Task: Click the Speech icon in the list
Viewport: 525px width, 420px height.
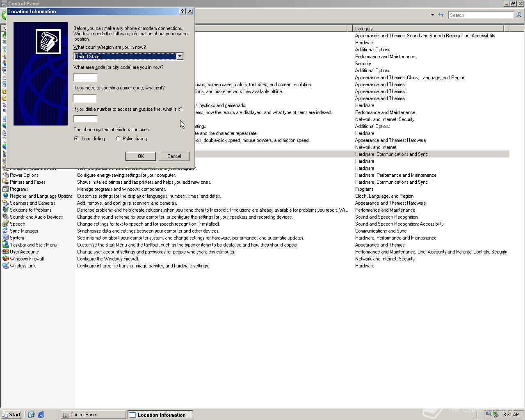Action: pos(5,224)
